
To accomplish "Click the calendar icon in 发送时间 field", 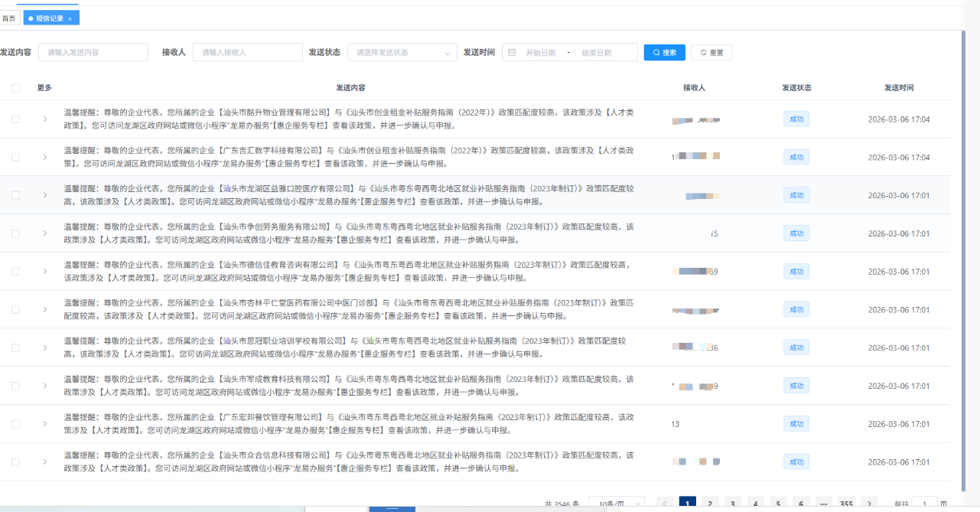I will (512, 53).
